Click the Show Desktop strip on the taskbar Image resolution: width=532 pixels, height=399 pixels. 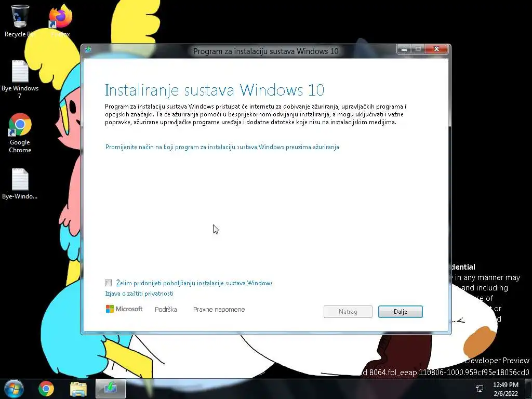(528, 389)
